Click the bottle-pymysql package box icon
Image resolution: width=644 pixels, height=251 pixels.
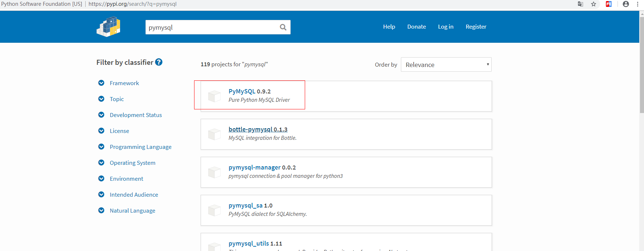point(214,134)
